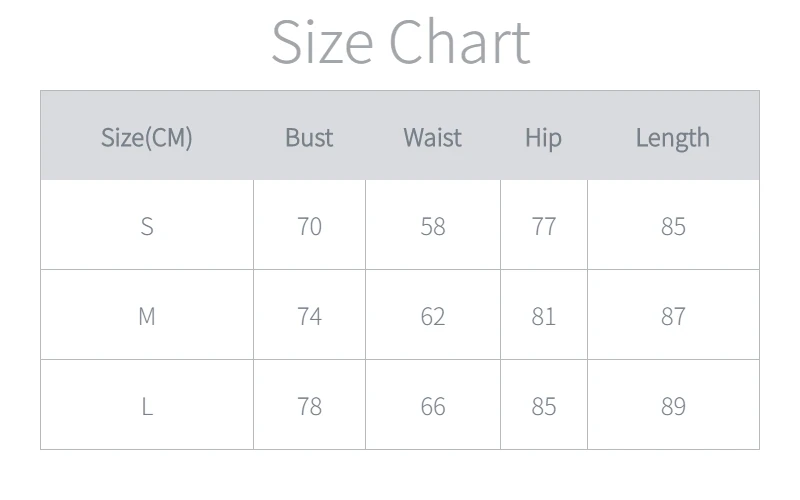This screenshot has width=800, height=500.
Task: Select the M size row label
Action: pyautogui.click(x=147, y=316)
